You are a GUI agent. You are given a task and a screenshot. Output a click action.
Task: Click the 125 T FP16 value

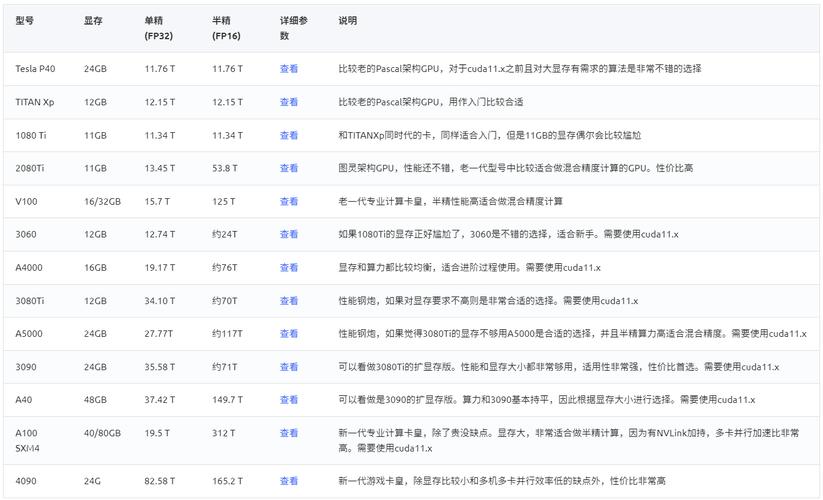pos(224,201)
